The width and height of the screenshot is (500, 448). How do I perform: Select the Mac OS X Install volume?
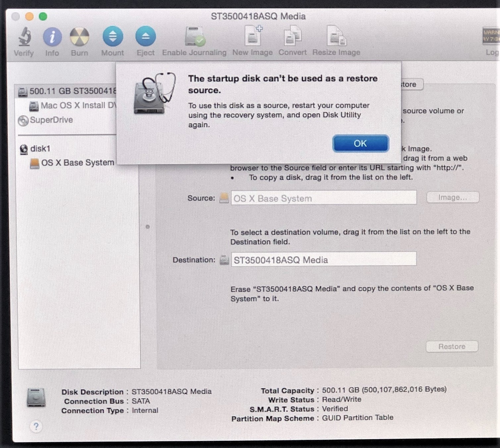coord(73,106)
